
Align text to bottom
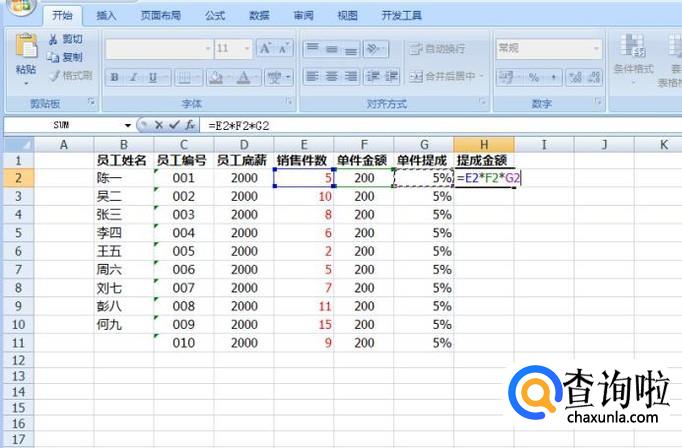[351, 49]
